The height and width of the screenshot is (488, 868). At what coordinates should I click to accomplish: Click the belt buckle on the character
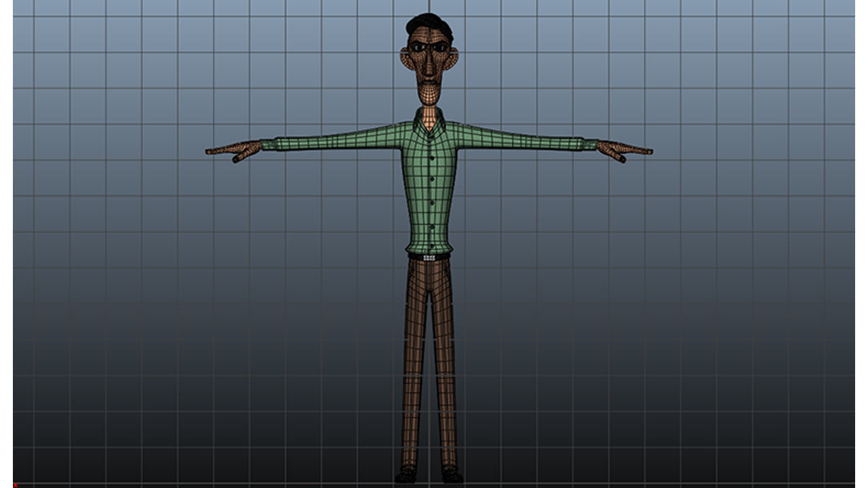(429, 258)
